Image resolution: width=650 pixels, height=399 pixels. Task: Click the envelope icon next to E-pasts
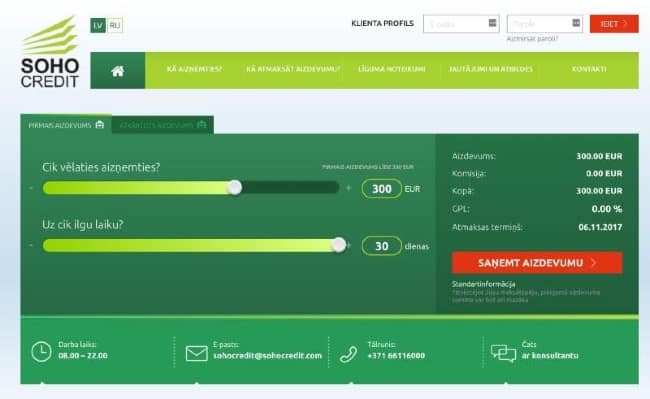[x=196, y=353]
